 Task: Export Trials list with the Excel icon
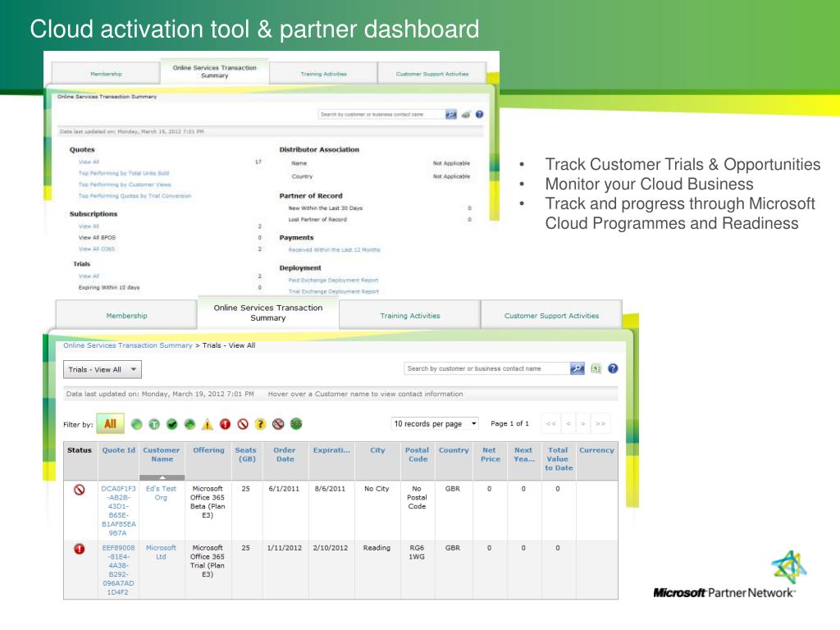coord(596,368)
